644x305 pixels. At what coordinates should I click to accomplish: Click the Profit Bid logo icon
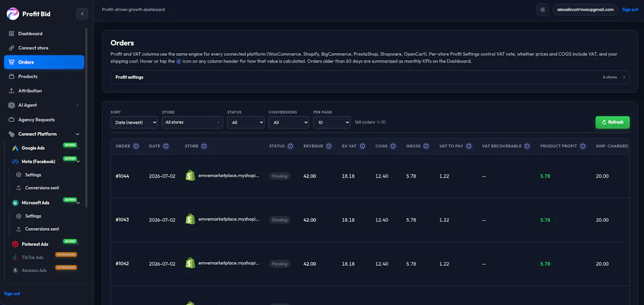click(12, 14)
